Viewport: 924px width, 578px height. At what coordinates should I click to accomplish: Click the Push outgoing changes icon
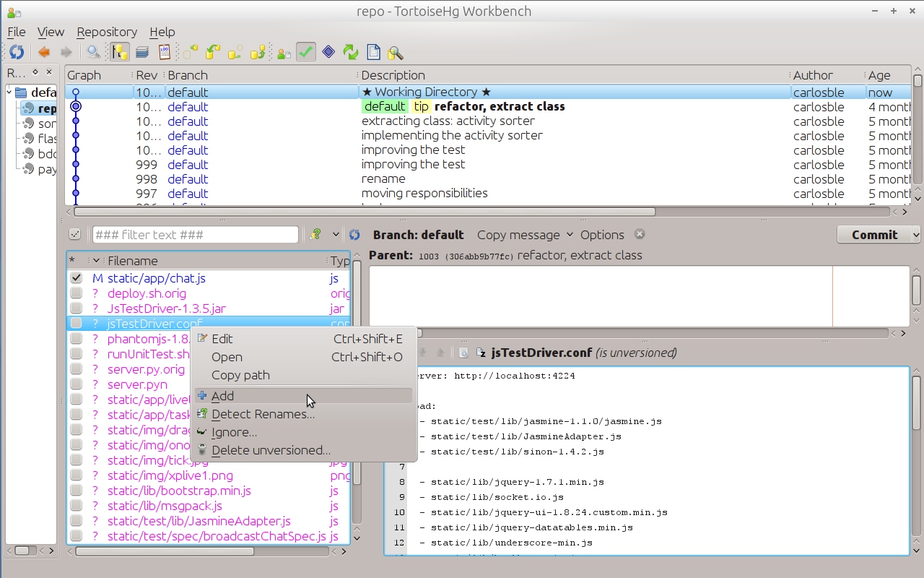tap(258, 52)
